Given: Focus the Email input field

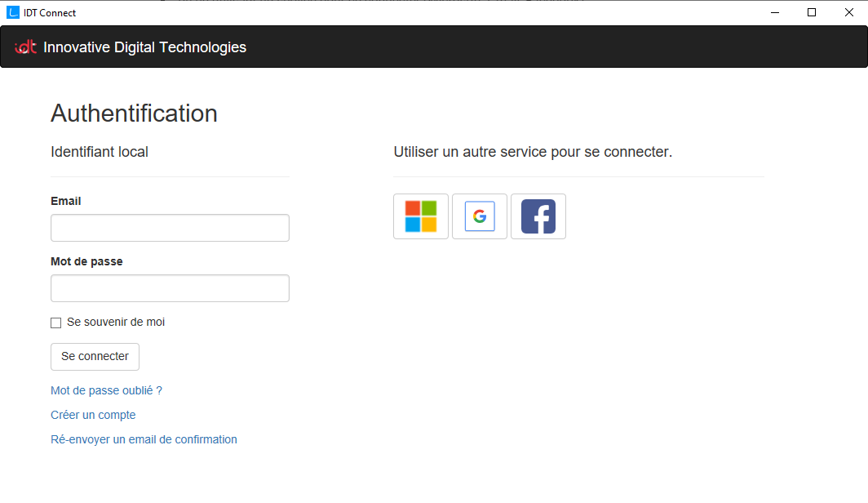Looking at the screenshot, I should [170, 228].
